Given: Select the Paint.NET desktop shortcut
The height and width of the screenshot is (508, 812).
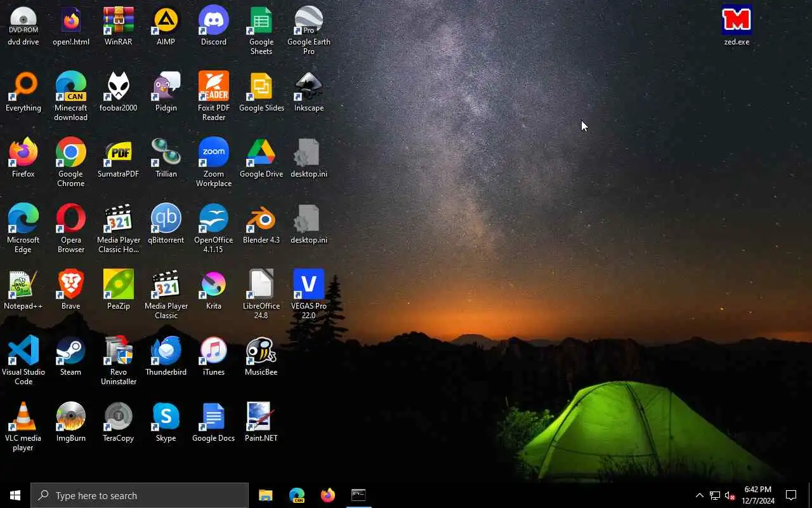Looking at the screenshot, I should coord(261,422).
